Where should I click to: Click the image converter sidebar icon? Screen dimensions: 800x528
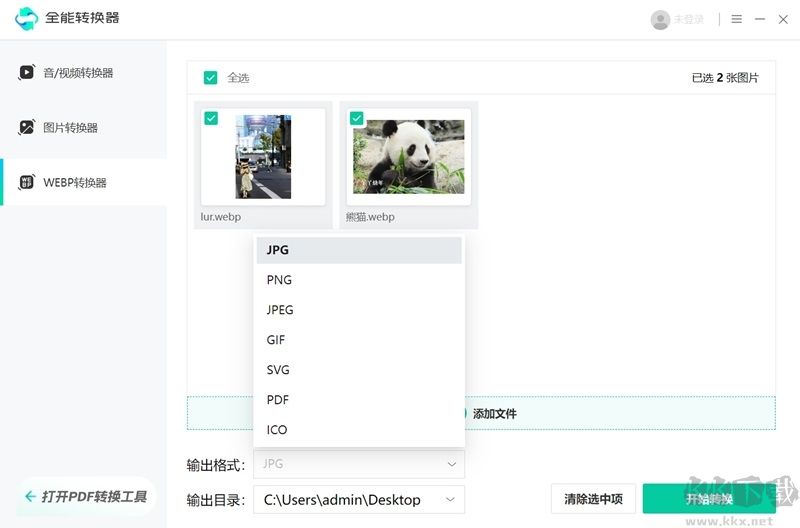(27, 127)
